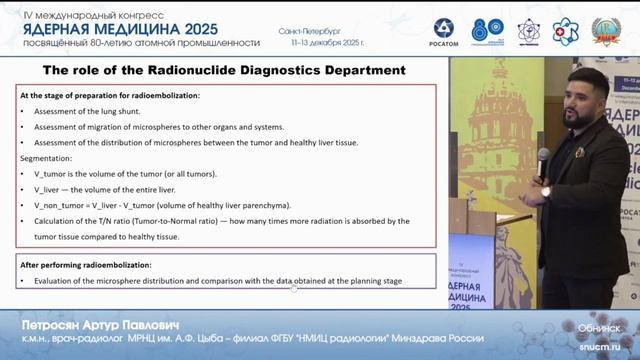Viewport: 640px width, 360px height.
Task: Click the speaker affiliation line 'МРНЦ им. А.Ф. Цыба'
Action: click(x=253, y=338)
